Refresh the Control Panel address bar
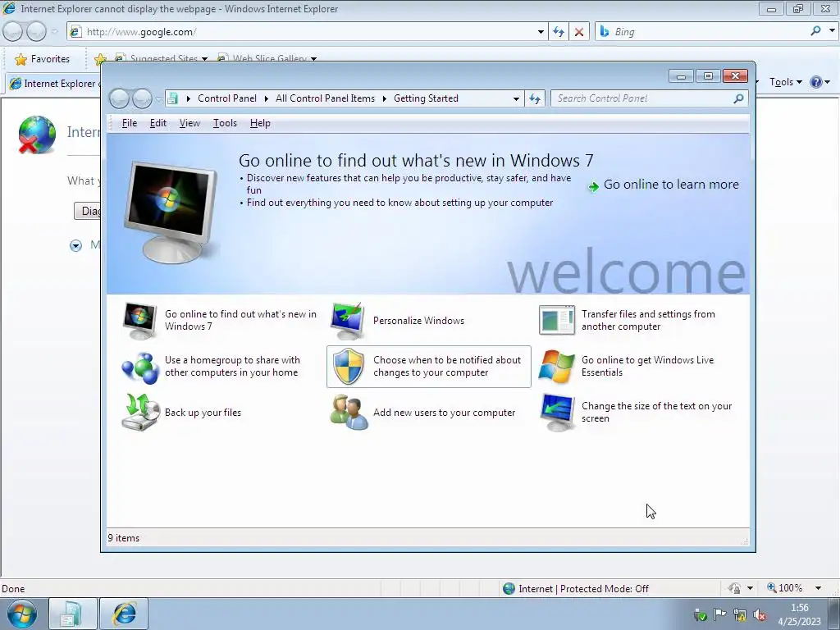This screenshot has height=630, width=840. click(x=535, y=98)
